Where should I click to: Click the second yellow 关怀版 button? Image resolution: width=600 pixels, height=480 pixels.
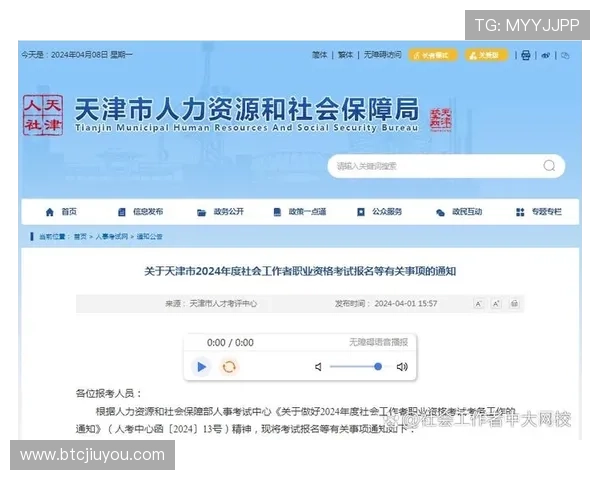point(486,55)
